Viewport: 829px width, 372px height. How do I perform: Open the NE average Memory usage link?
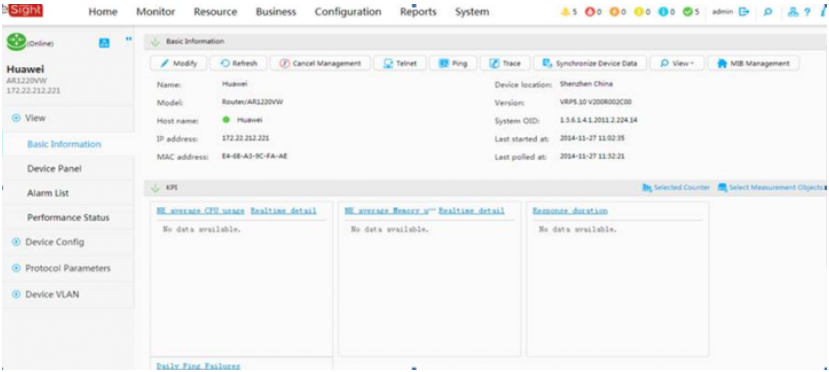pyautogui.click(x=389, y=211)
